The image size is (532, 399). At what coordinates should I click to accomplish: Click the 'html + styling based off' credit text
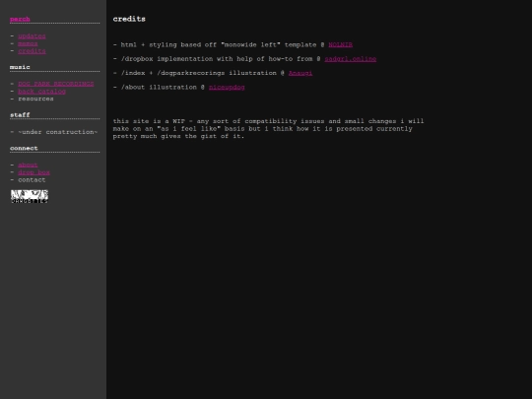[x=219, y=44]
